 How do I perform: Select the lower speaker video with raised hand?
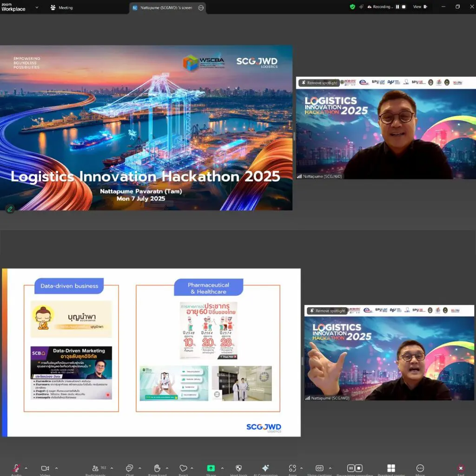click(x=390, y=353)
